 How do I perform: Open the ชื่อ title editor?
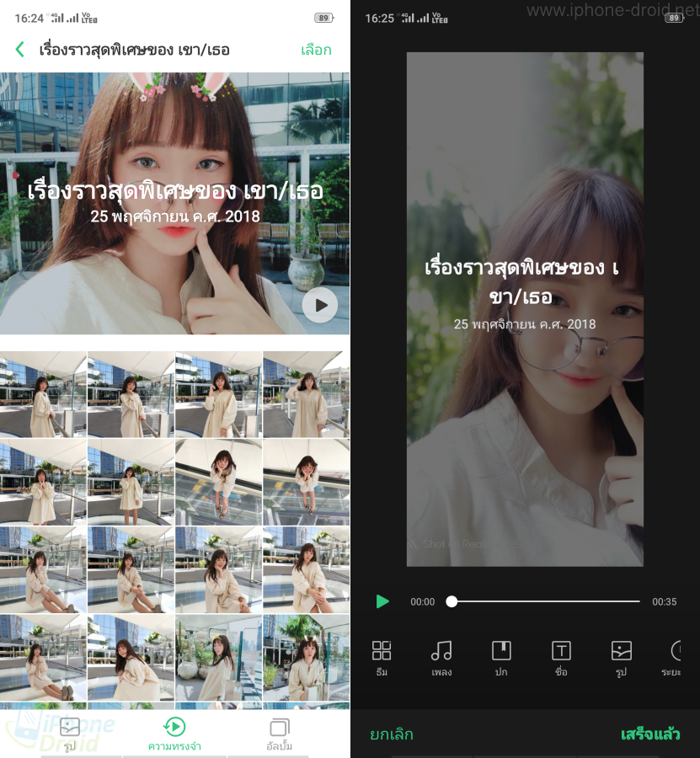561,658
